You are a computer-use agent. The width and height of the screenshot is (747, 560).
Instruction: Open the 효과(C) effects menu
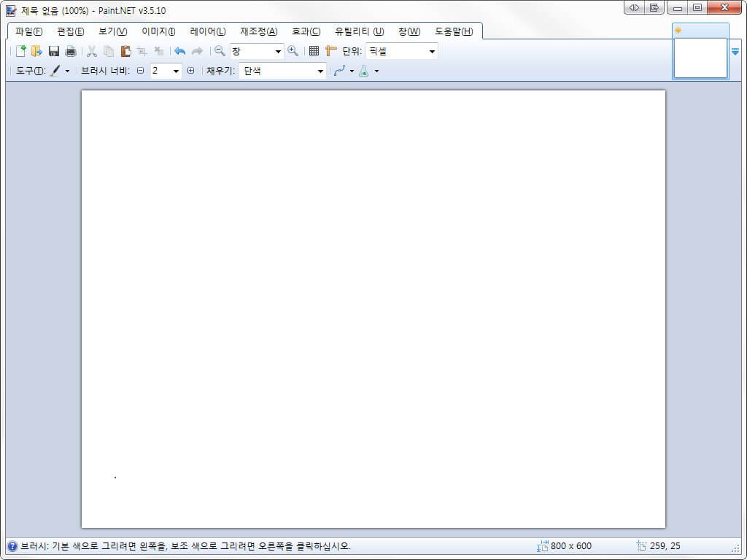pyautogui.click(x=306, y=31)
